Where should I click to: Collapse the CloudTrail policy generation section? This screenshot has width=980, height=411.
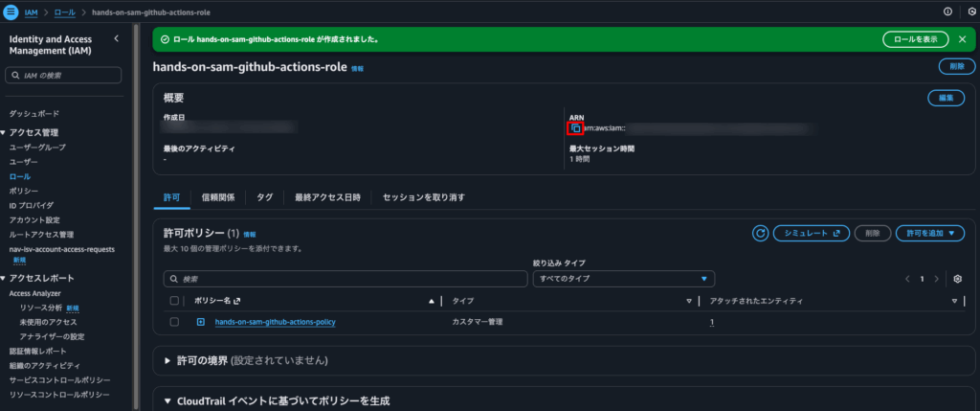(169, 400)
